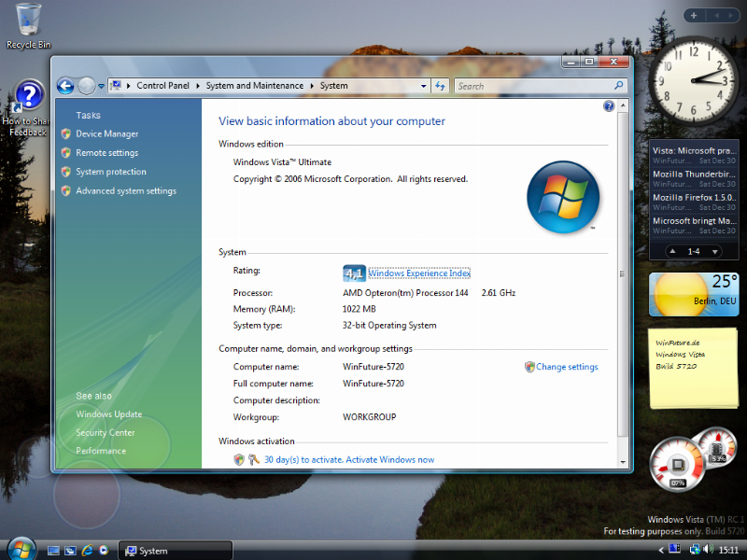
Task: Open Security Center under See also
Action: (x=106, y=433)
